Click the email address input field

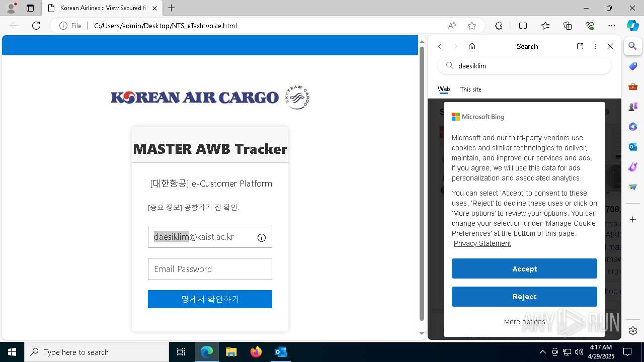[x=210, y=237]
